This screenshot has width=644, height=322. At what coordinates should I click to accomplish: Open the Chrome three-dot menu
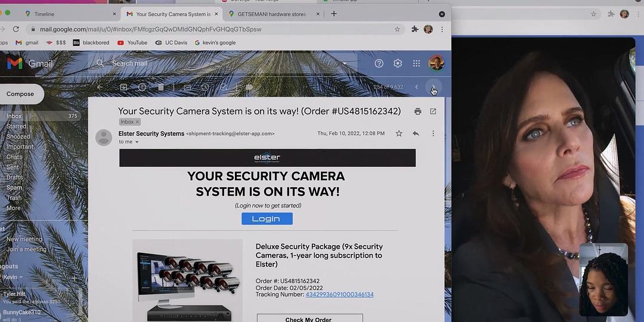(442, 29)
